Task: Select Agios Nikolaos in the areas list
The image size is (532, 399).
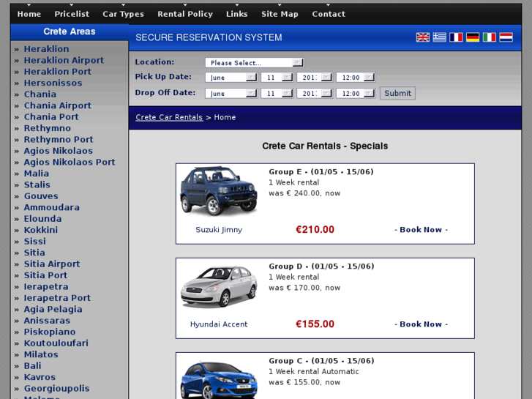Action: 58,151
